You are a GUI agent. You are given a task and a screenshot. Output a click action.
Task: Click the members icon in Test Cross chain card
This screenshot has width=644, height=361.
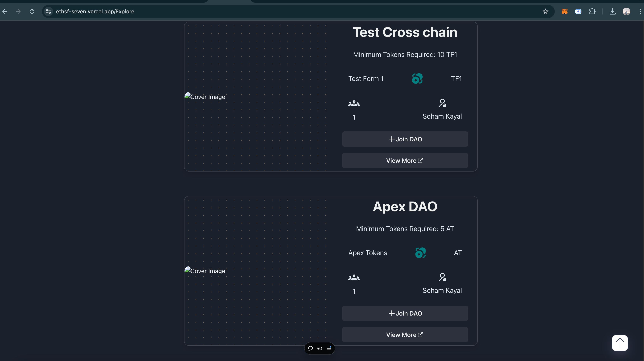354,103
